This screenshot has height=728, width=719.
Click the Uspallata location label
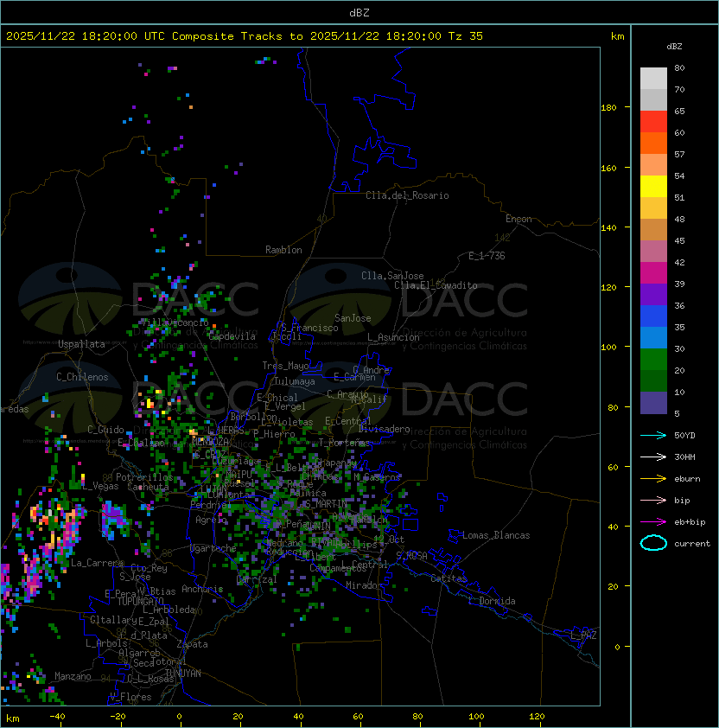(x=81, y=344)
